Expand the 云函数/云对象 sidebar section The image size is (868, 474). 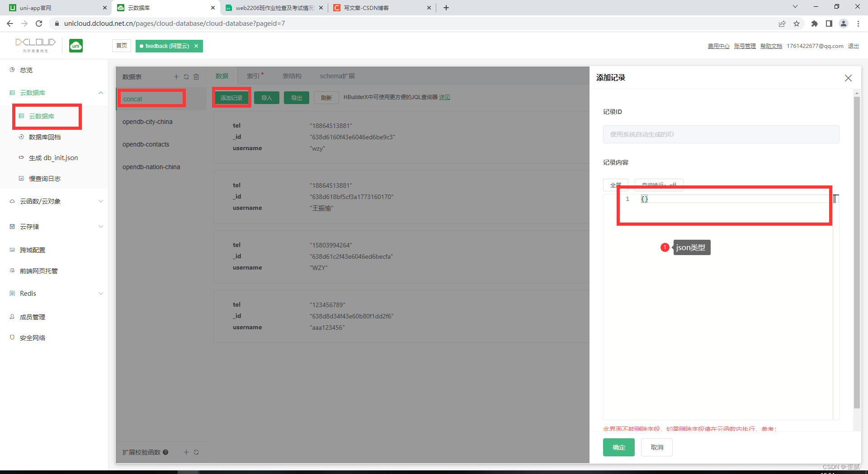click(101, 201)
